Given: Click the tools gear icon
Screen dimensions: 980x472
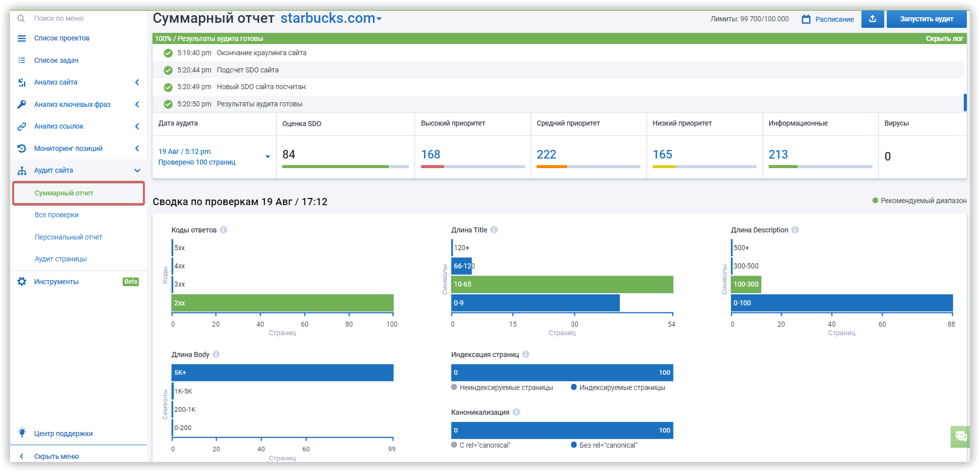Looking at the screenshot, I should [x=22, y=282].
